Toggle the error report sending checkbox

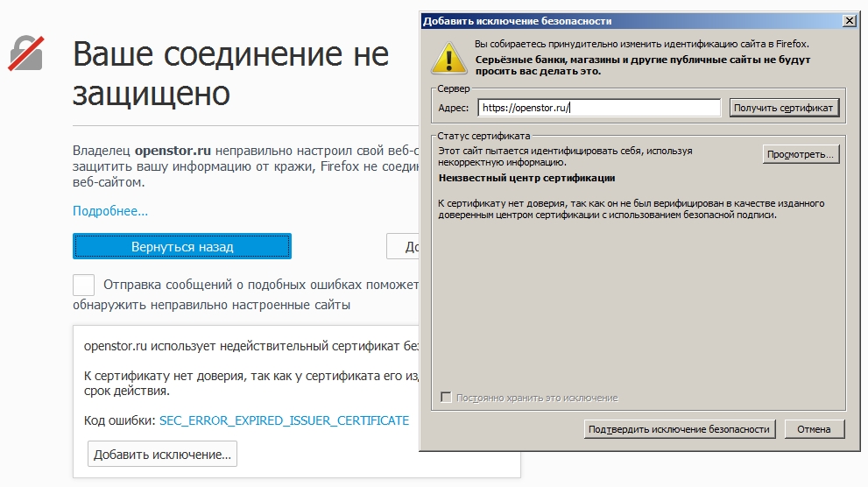coord(83,285)
